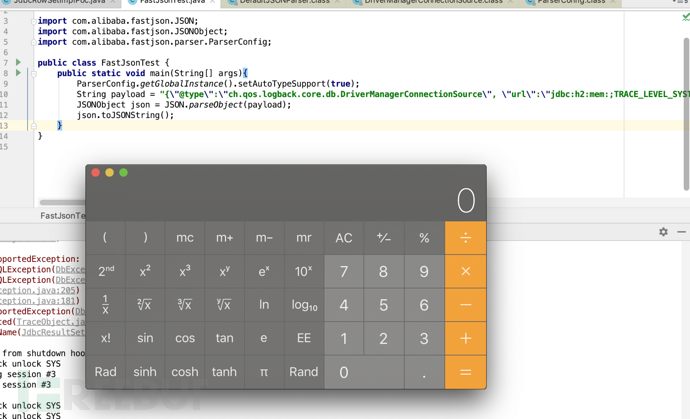Click digit 2 on Calculator
The height and width of the screenshot is (419, 690).
384,338
